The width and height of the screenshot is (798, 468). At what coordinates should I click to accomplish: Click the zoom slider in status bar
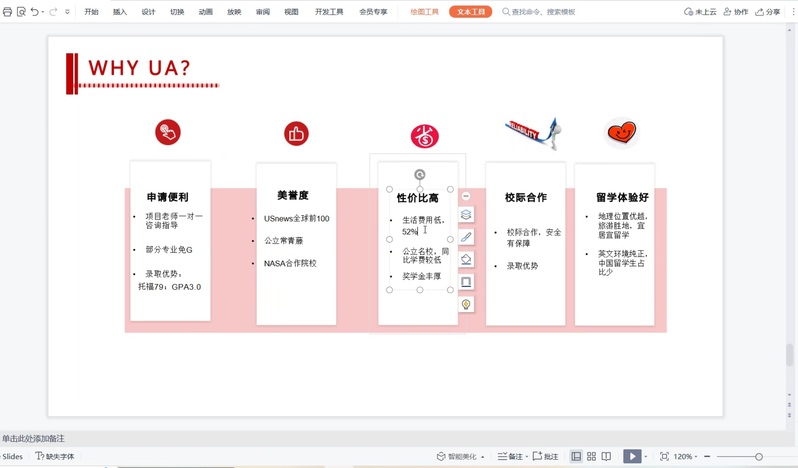click(758, 456)
